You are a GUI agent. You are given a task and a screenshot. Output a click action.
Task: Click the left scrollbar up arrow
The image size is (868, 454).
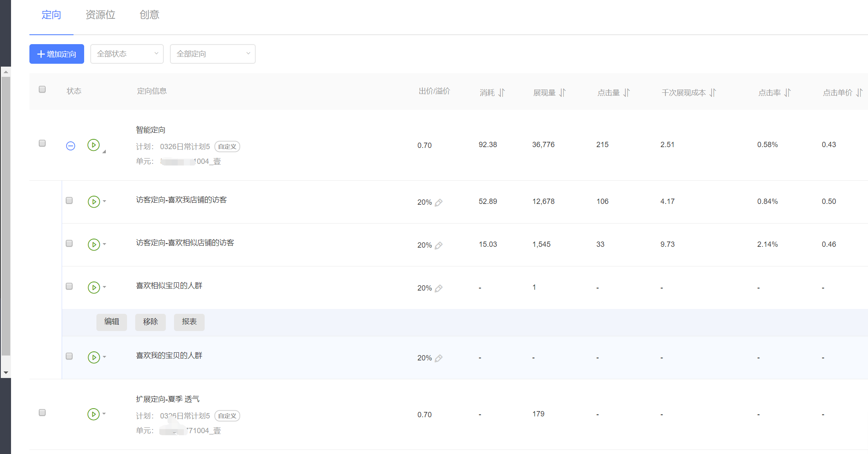click(6, 72)
